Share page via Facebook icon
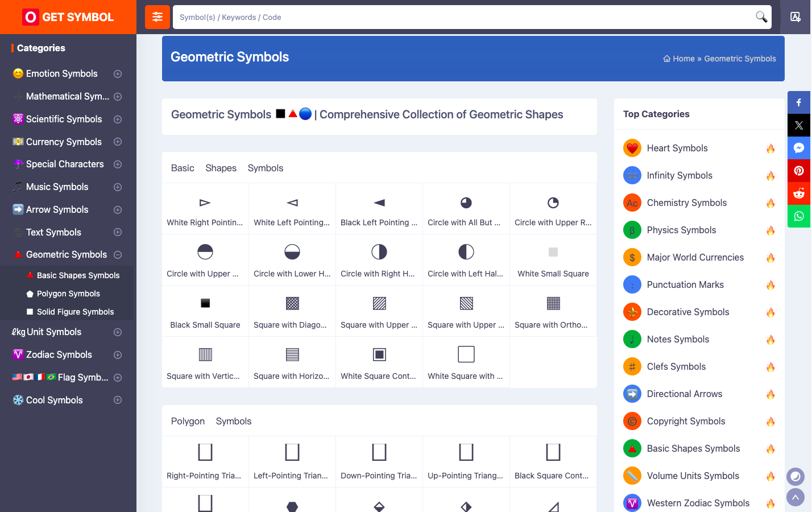The width and height of the screenshot is (812, 512). click(799, 102)
